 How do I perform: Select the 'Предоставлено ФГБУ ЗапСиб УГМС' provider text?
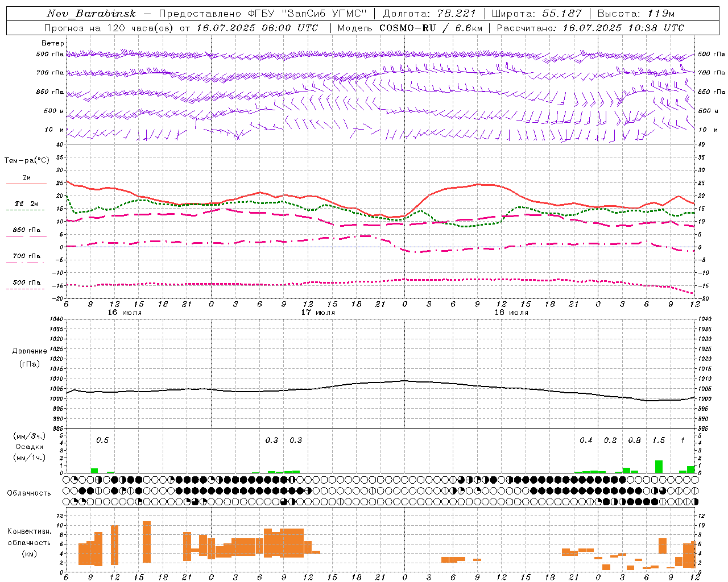[x=263, y=14]
